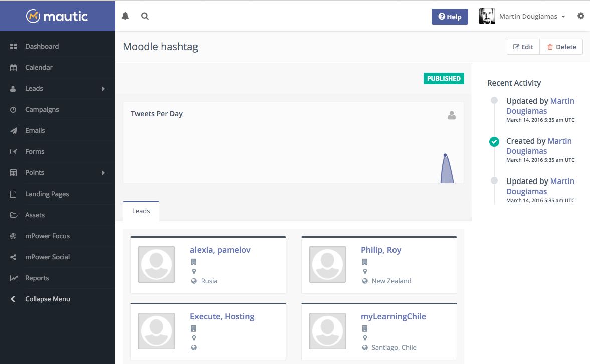Click Martin Dougiamas link in Created by entry
The height and width of the screenshot is (364, 590).
539,146
